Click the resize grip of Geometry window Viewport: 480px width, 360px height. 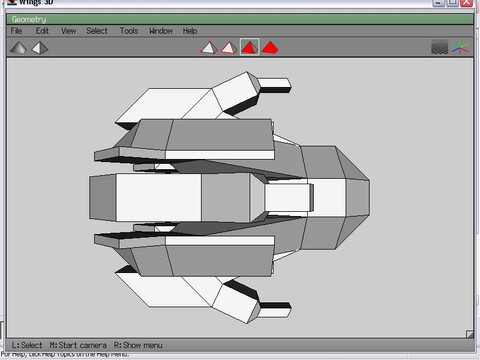469,334
